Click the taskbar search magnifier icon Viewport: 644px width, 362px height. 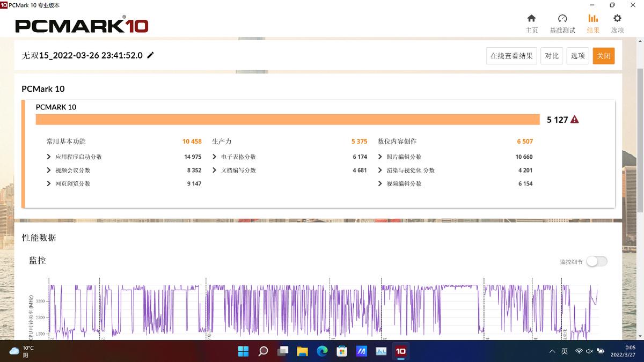(x=263, y=351)
